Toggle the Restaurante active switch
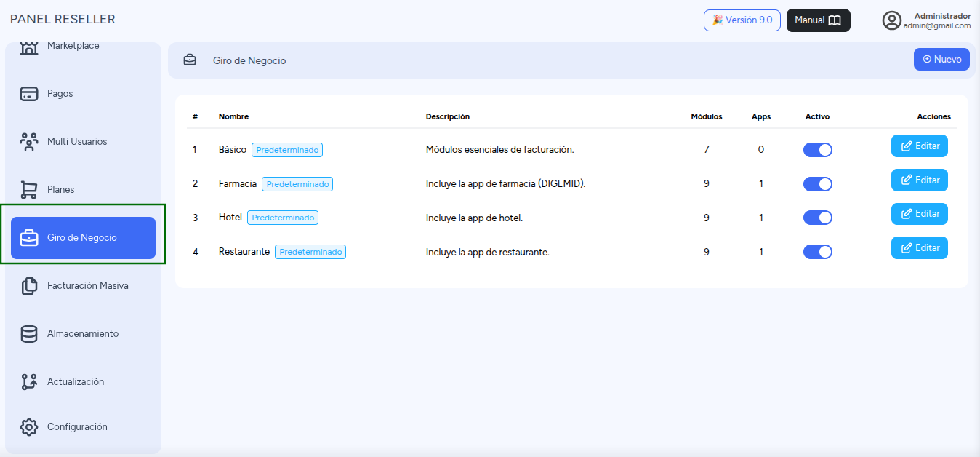The image size is (980, 457). 817,252
